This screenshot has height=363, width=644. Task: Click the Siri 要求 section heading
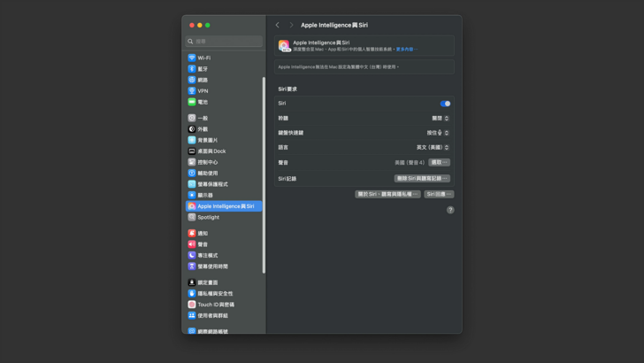point(287,89)
